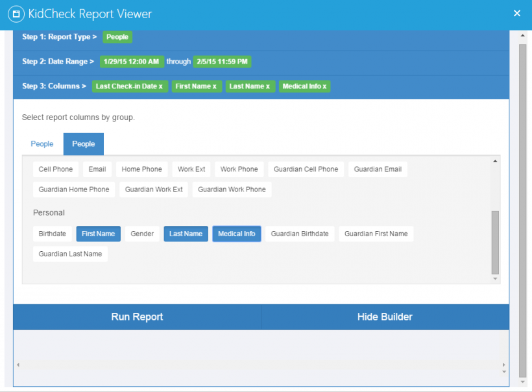
Task: Close the KidCheck Report Viewer
Action: pyautogui.click(x=517, y=13)
